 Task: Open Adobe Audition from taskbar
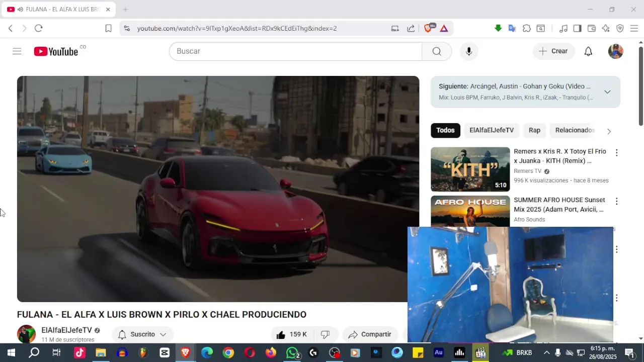click(438, 353)
